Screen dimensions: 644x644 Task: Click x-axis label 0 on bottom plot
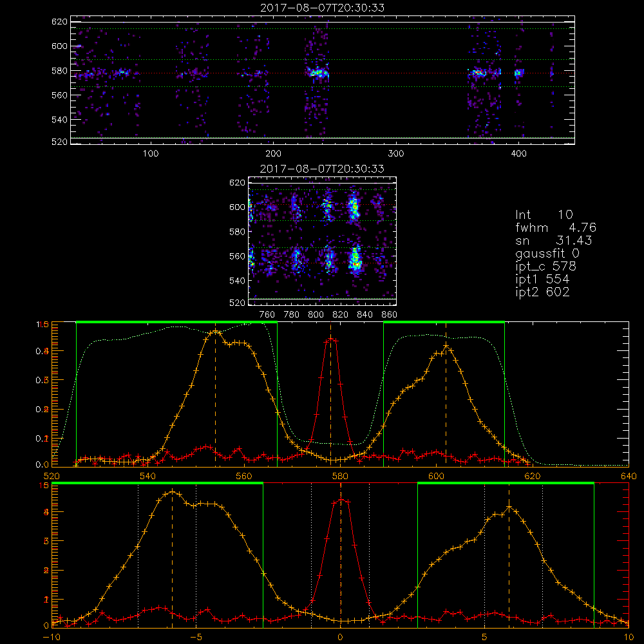pyautogui.click(x=341, y=638)
